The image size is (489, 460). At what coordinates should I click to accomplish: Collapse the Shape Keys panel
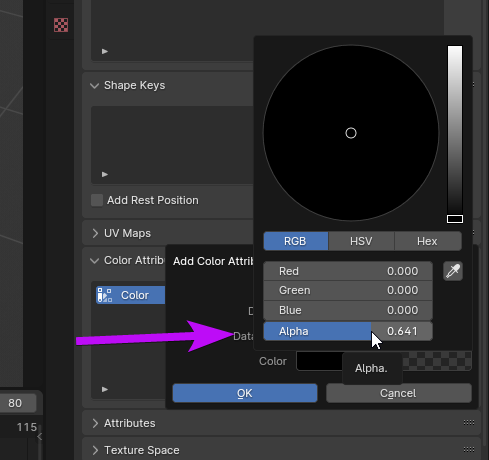pos(95,86)
